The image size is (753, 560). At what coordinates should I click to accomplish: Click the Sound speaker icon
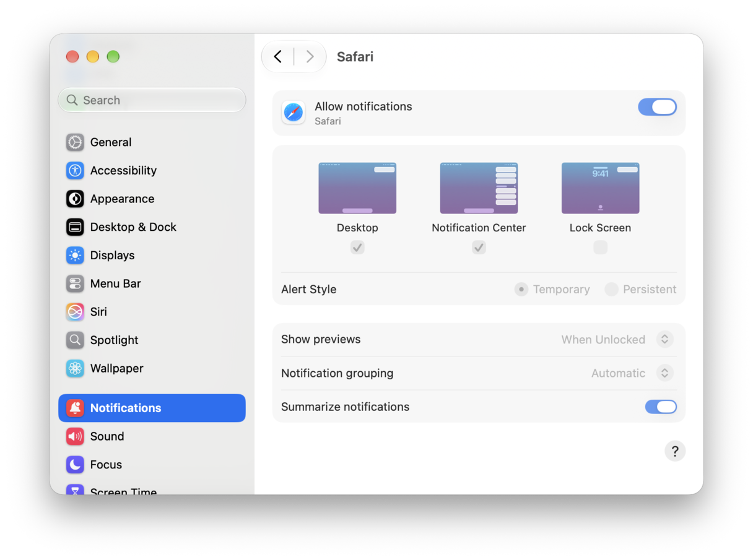[x=75, y=436]
